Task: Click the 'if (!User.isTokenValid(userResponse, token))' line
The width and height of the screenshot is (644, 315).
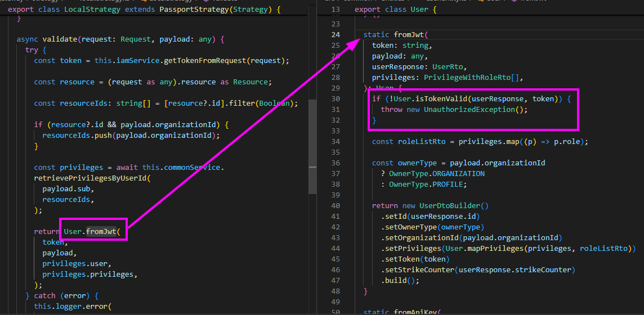Action: pyautogui.click(x=472, y=98)
